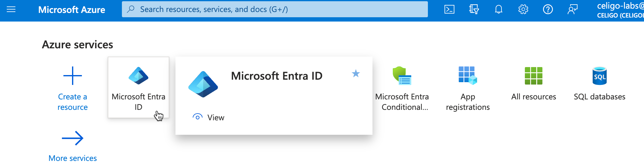This screenshot has width=644, height=168.
Task: Toggle favorite star on Entra ID card
Action: 356,74
